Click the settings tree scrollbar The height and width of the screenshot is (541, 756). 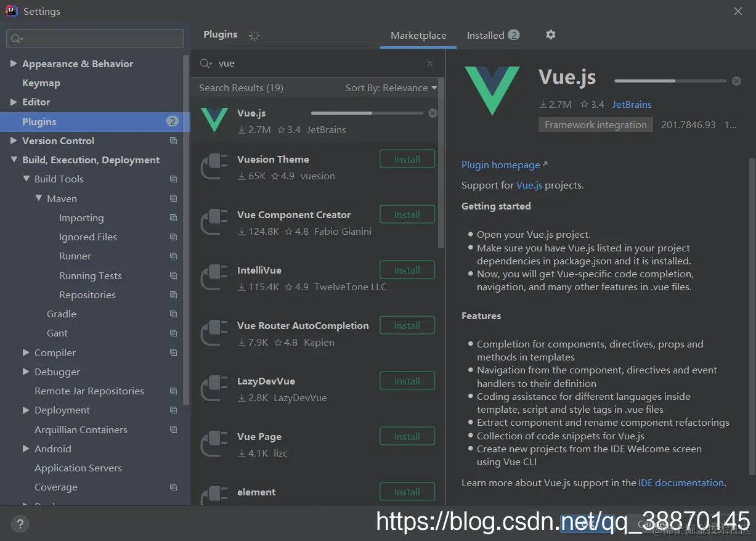[187, 231]
